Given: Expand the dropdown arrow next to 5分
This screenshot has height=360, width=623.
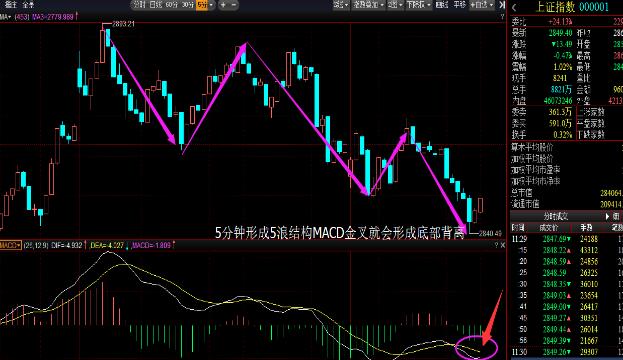Looking at the screenshot, I should click(x=211, y=5).
